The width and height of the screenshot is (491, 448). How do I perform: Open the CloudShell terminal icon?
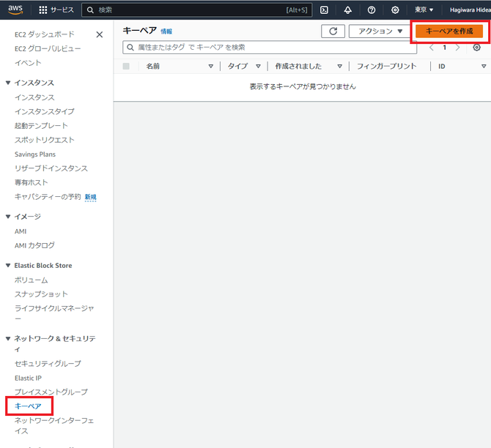324,10
